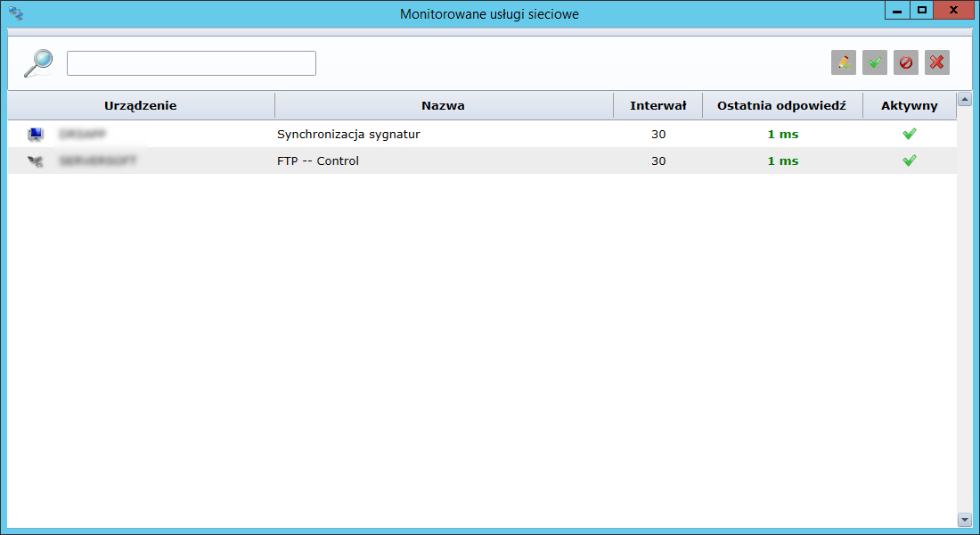Toggle active checkmark for FTP -- Control

tap(909, 160)
